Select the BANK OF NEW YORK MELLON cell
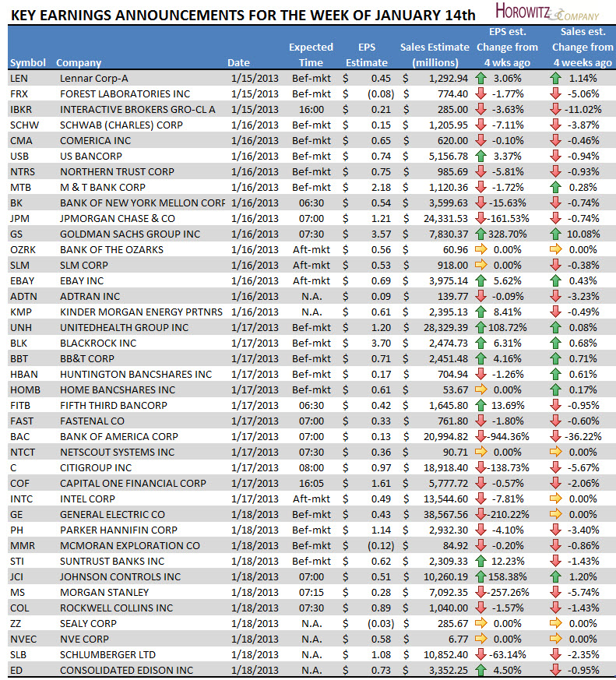 [143, 203]
